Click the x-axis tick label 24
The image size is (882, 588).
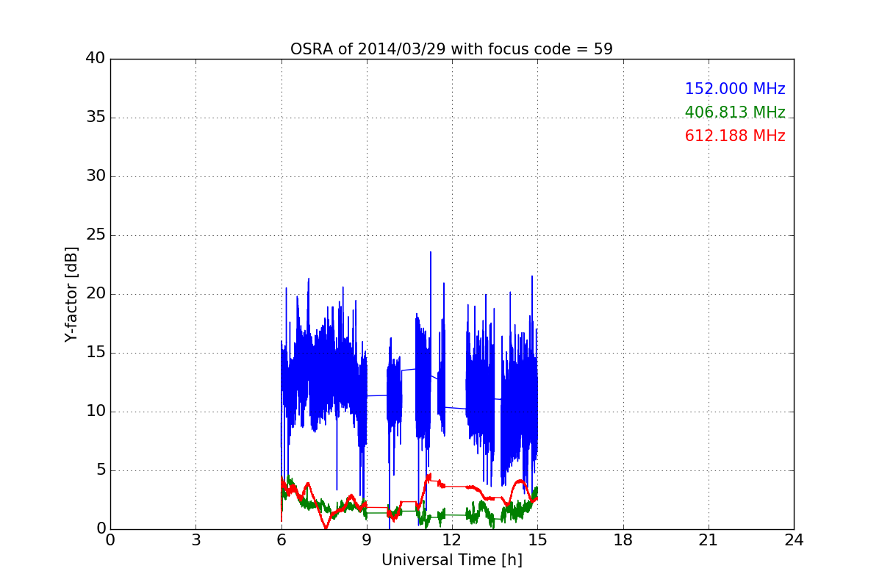click(x=794, y=540)
